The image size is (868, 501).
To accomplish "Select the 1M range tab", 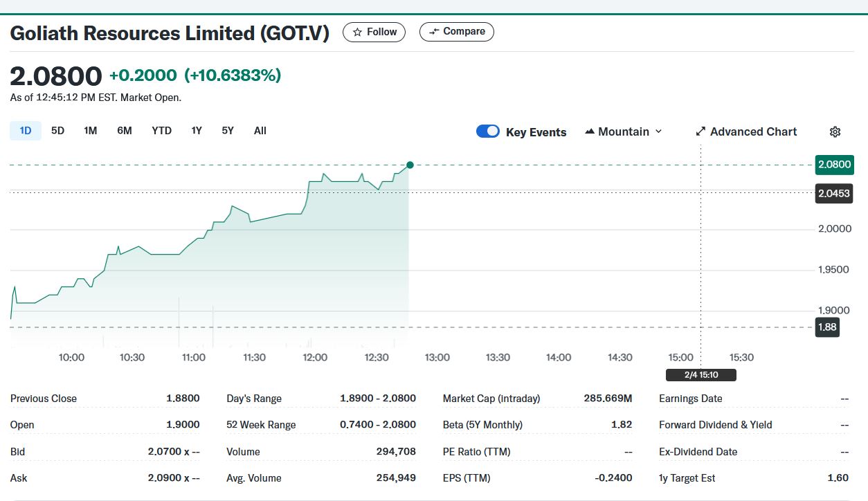I will tap(91, 131).
